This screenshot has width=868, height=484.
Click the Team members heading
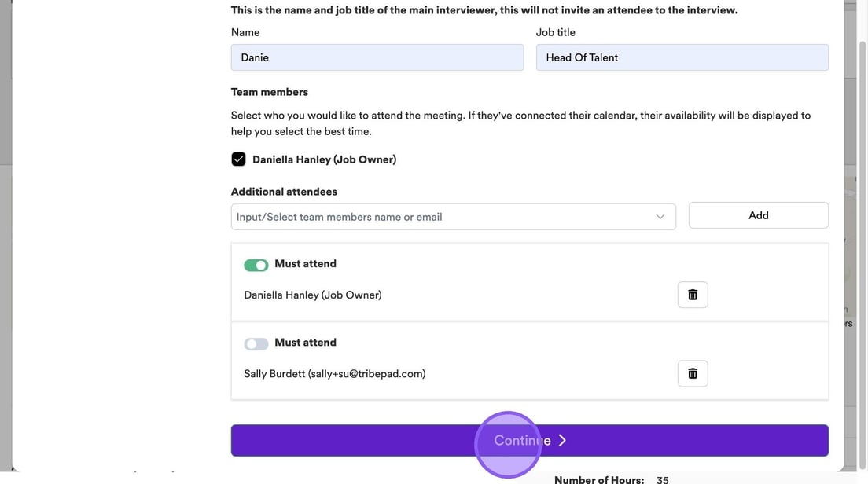269,92
